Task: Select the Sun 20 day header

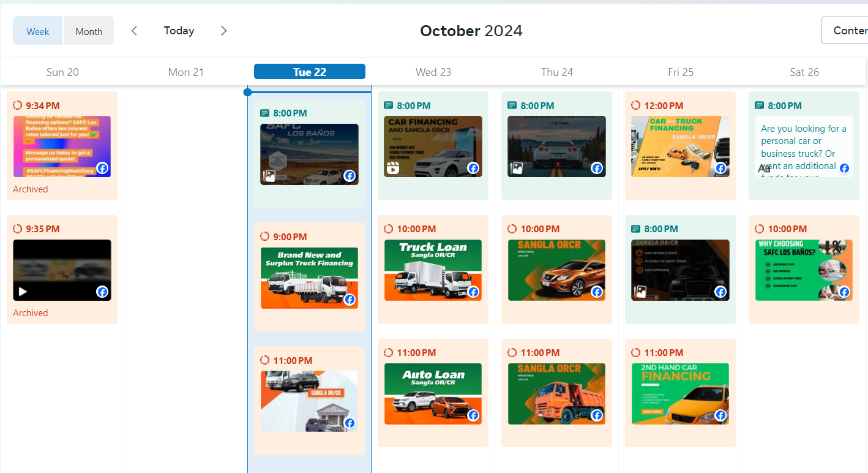Action: pyautogui.click(x=62, y=72)
